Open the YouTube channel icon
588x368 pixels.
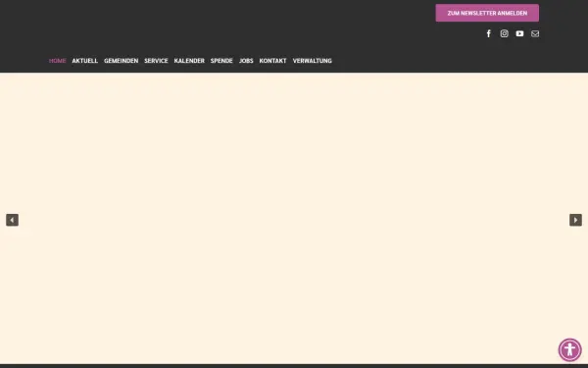point(519,33)
